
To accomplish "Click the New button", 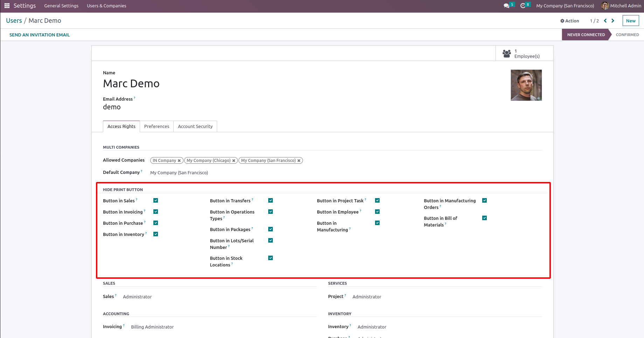I will [x=630, y=21].
